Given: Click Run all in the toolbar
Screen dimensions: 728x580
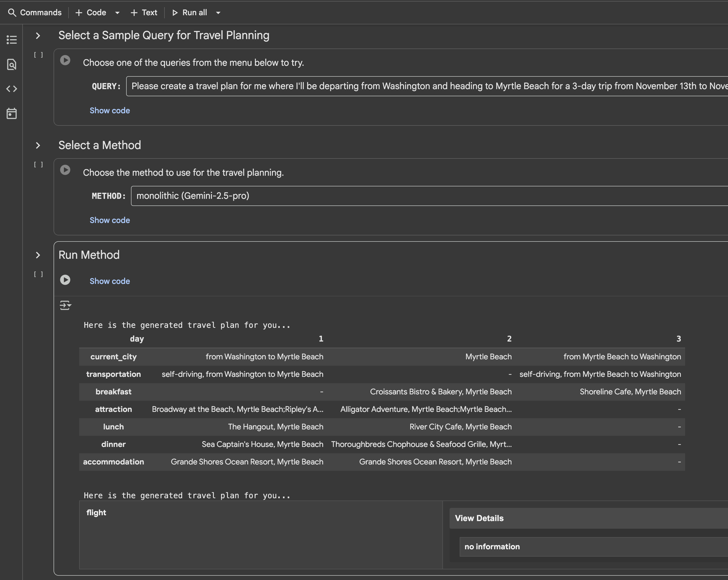Looking at the screenshot, I should [x=190, y=12].
